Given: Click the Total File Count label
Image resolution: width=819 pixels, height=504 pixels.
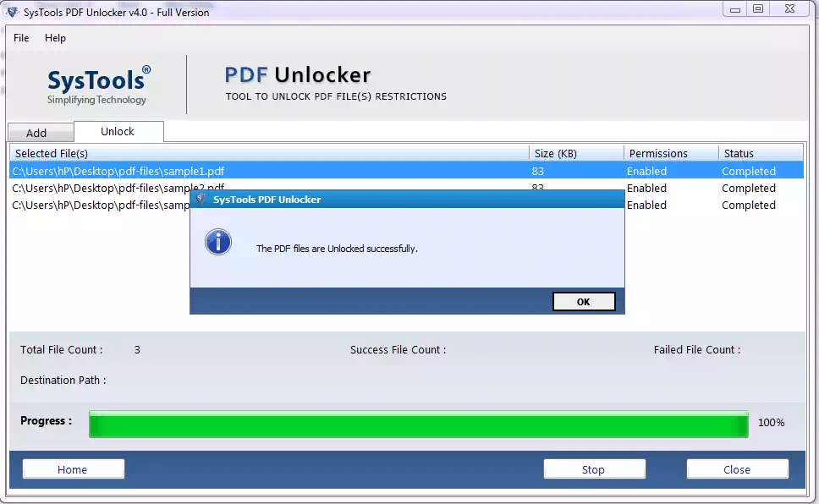Looking at the screenshot, I should click(61, 349).
